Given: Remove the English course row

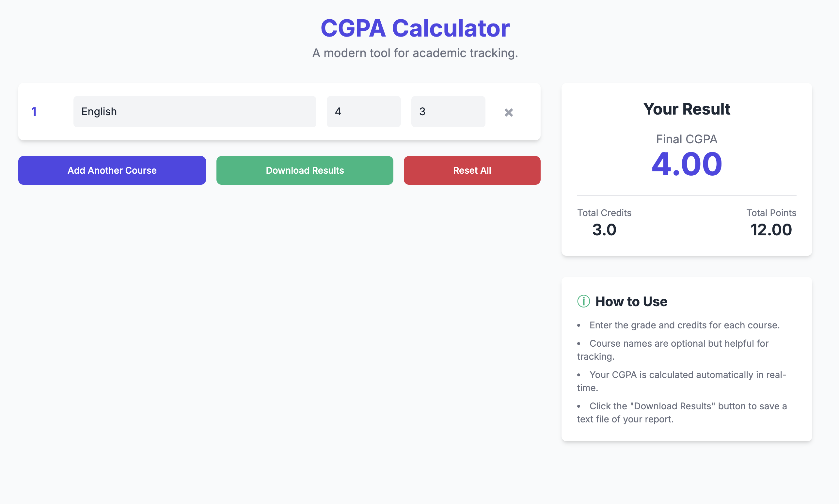Looking at the screenshot, I should [x=508, y=112].
